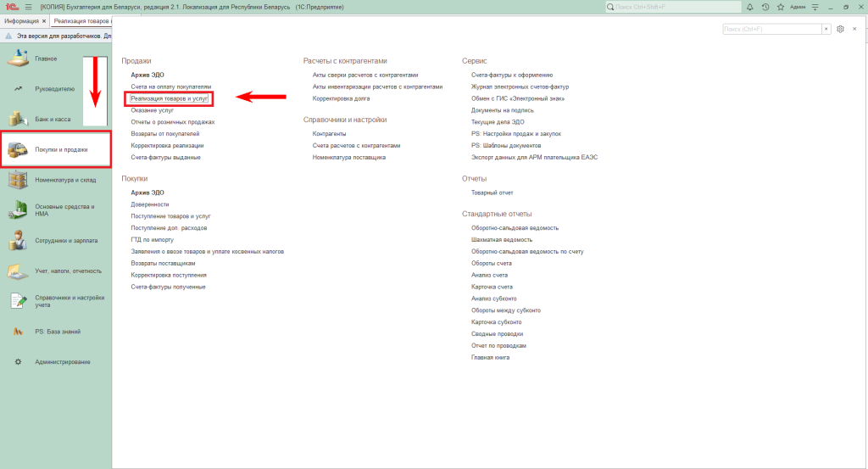Close the functions menu panel
The image size is (868, 469).
(855, 29)
